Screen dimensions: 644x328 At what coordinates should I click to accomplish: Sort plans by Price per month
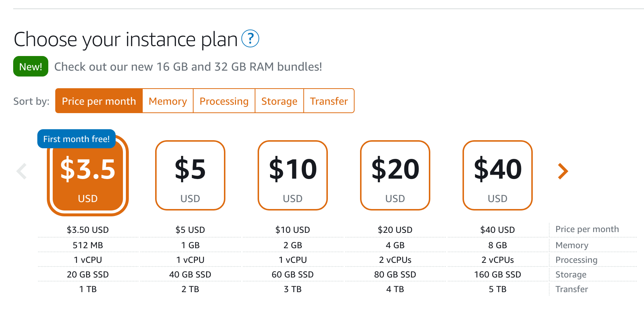(99, 101)
